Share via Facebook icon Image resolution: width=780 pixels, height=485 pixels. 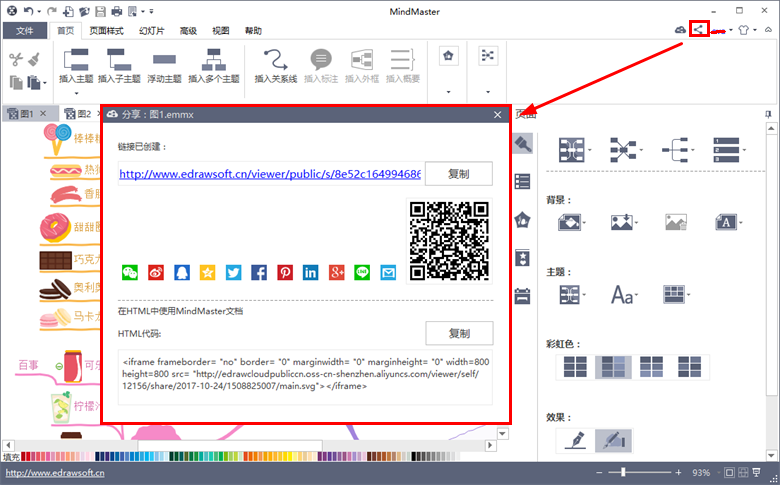(259, 273)
